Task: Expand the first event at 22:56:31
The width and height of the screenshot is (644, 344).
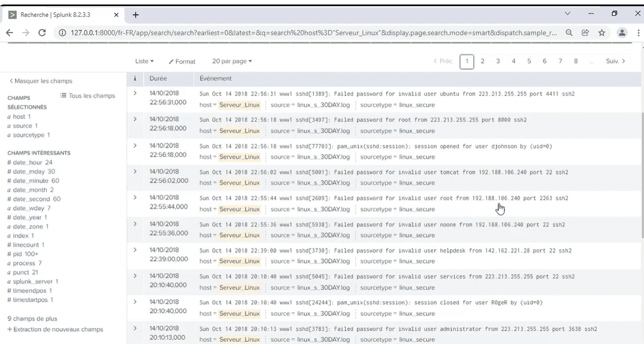Action: pyautogui.click(x=135, y=93)
